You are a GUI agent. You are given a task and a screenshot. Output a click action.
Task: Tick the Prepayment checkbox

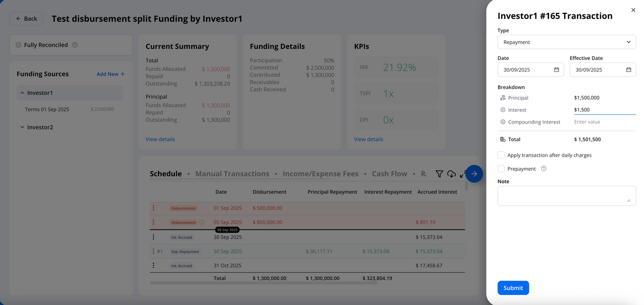[x=501, y=169]
